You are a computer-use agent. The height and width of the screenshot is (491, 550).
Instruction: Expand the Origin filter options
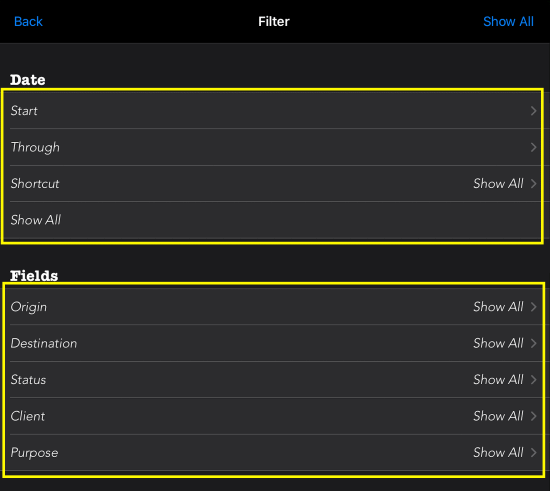click(x=272, y=307)
